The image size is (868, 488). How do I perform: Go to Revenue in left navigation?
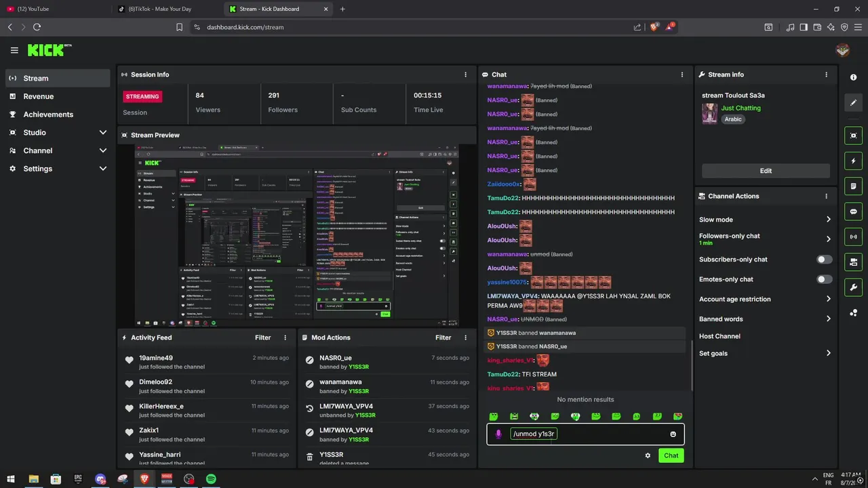[x=58, y=96]
